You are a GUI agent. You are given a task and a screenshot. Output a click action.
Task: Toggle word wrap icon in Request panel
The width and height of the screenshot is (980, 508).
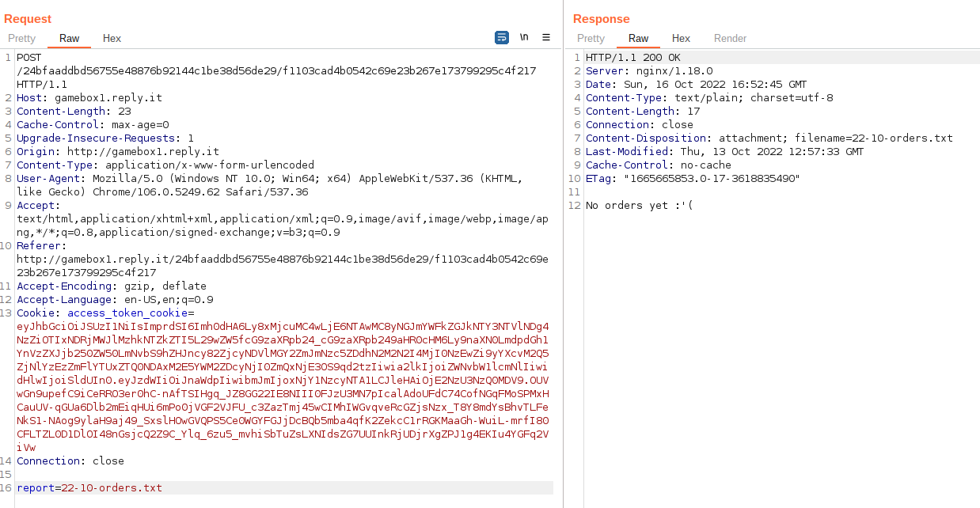(501, 37)
